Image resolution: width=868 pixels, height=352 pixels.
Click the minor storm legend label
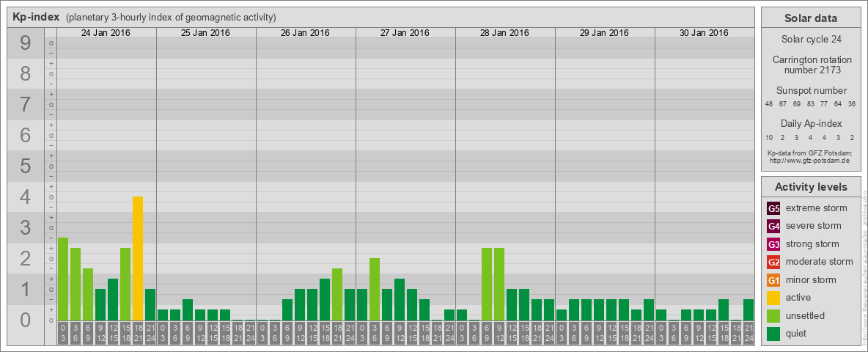811,279
